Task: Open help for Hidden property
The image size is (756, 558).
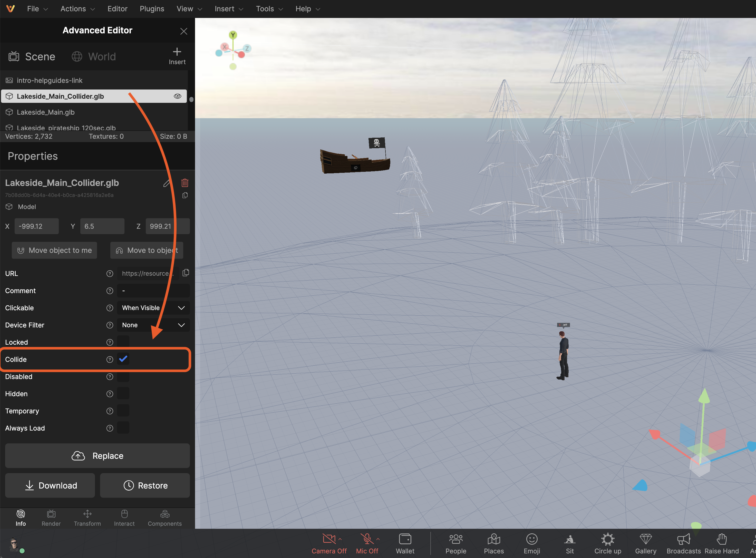Action: point(110,394)
